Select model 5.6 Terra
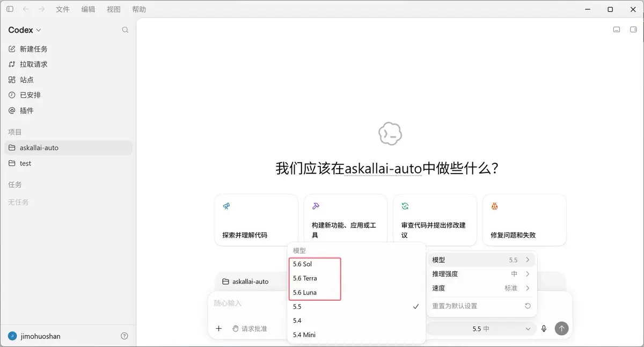The image size is (644, 347). coord(356,278)
